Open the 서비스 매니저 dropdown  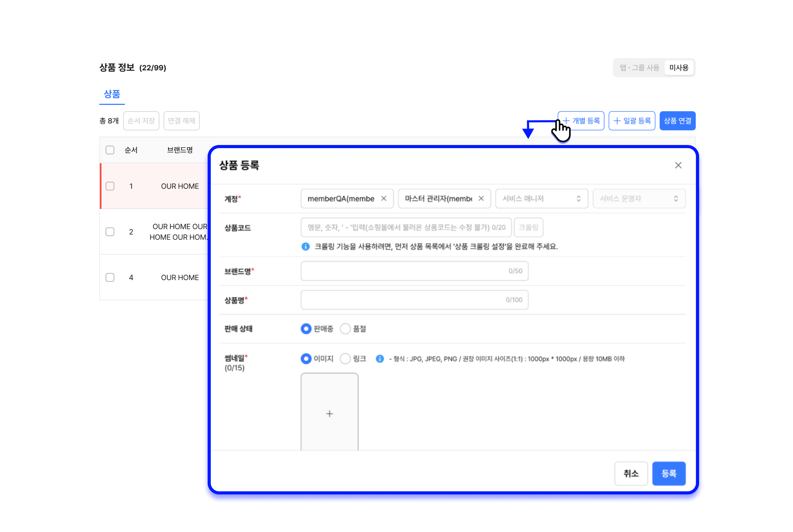click(542, 198)
